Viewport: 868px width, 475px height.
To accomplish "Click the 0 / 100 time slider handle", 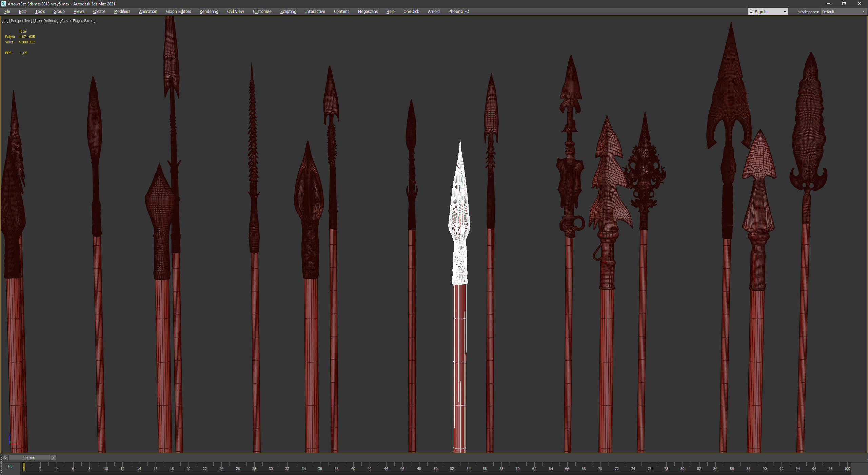I will tap(29, 458).
